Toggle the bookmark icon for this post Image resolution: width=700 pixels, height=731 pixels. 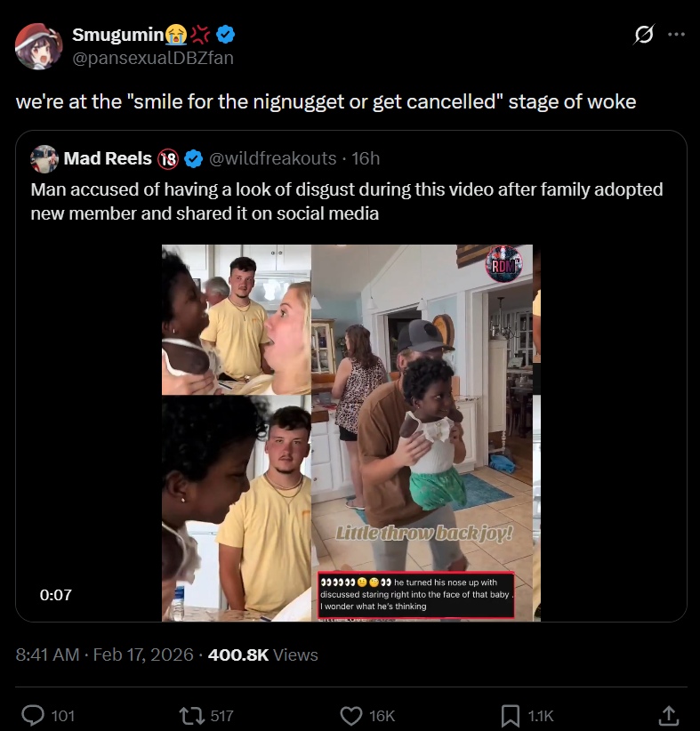coord(511,715)
